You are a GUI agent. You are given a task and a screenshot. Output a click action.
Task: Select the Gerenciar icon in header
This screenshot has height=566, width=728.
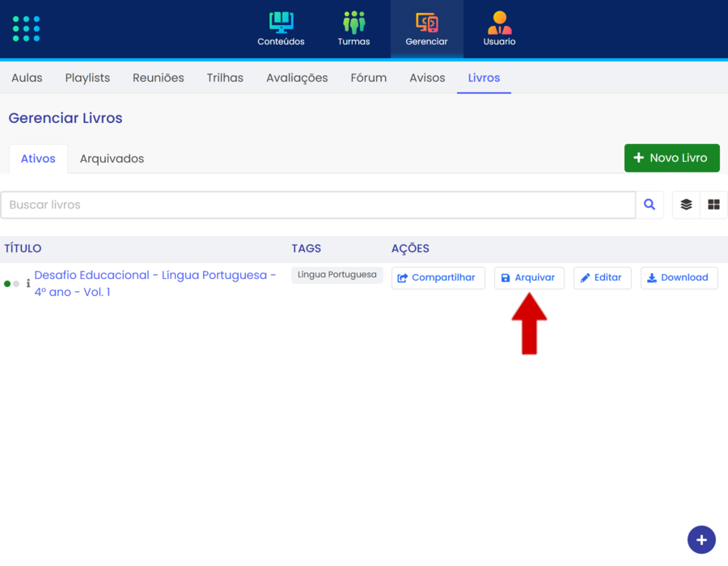[426, 23]
